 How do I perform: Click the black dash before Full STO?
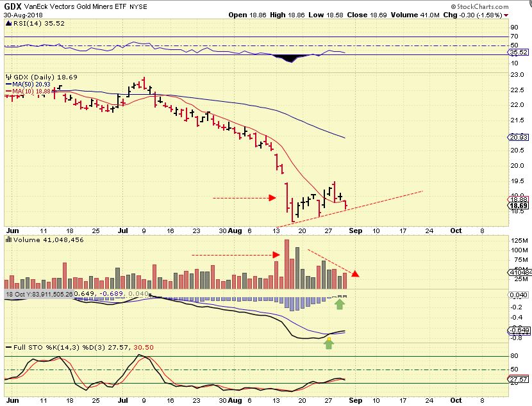point(9,348)
